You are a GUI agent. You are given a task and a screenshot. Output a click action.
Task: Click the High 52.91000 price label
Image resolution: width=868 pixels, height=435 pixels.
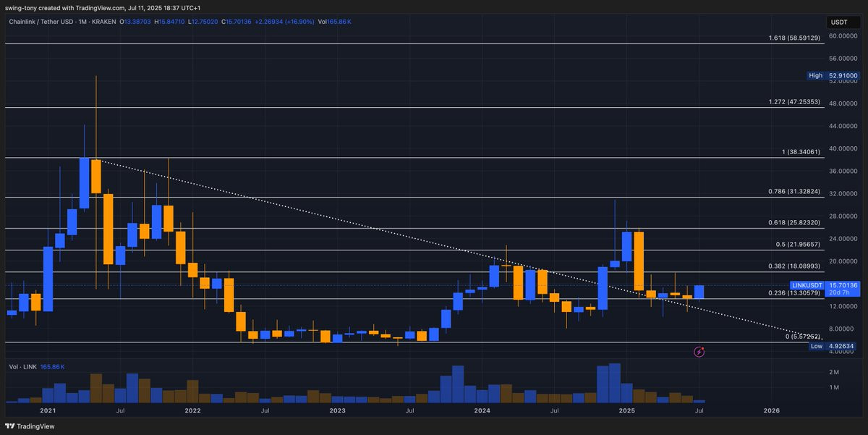(x=833, y=75)
